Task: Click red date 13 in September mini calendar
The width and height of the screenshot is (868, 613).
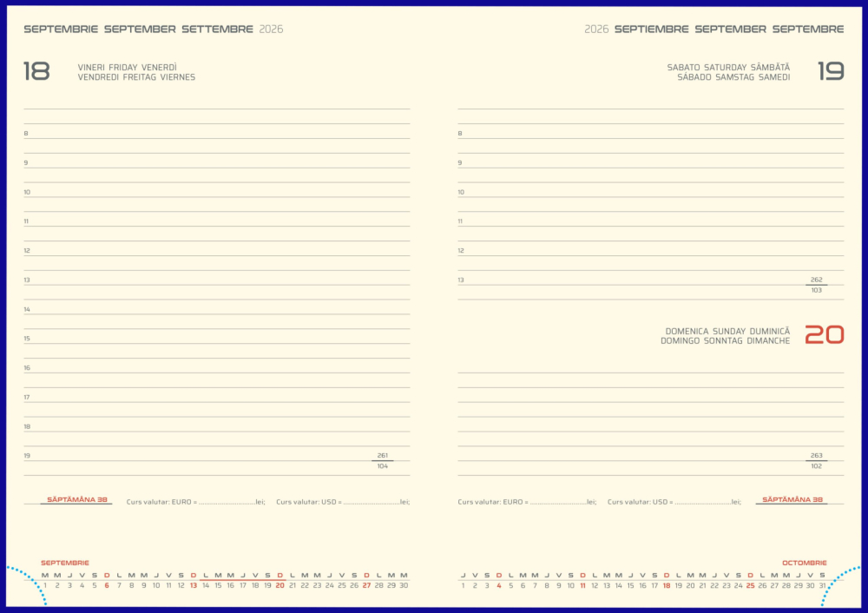Action: point(192,584)
